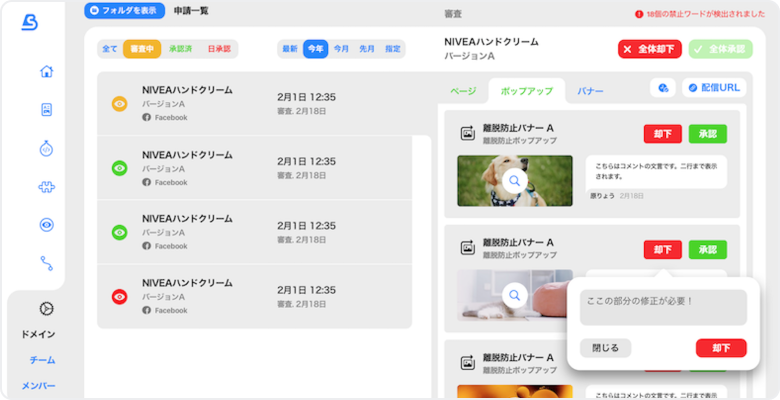Click 却下 on the second 離脱防止バナー A card
Viewport: 780px width, 400px height.
(663, 250)
